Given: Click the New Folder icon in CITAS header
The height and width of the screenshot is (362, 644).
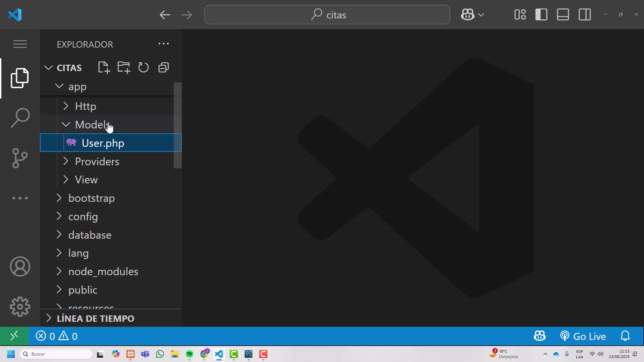Looking at the screenshot, I should tap(124, 67).
